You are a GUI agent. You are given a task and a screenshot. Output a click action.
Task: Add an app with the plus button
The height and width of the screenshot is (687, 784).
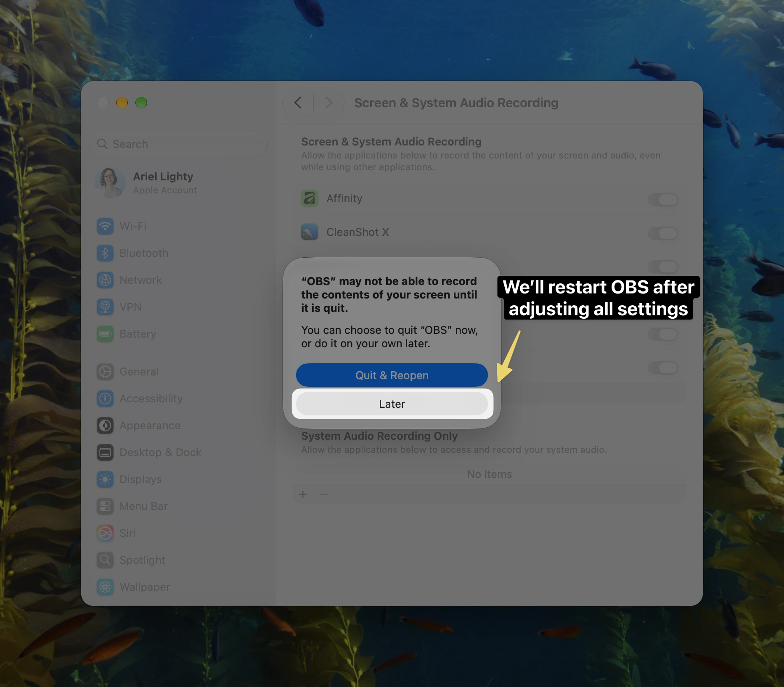(303, 494)
